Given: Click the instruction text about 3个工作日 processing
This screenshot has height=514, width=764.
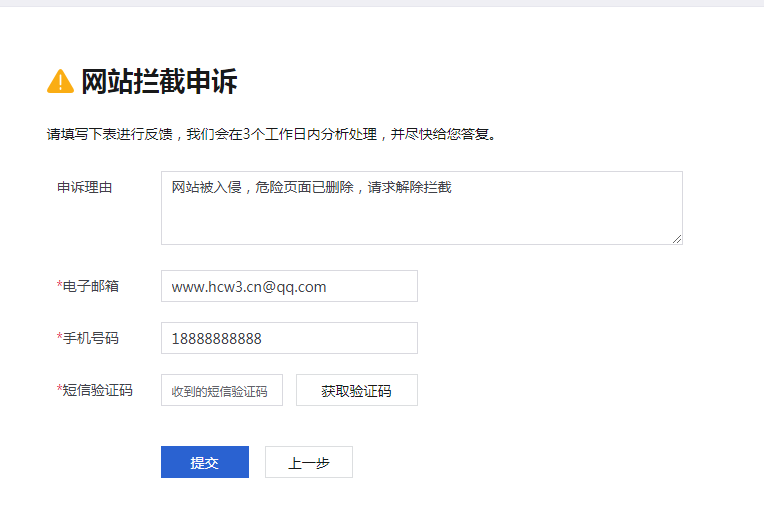Looking at the screenshot, I should [x=271, y=134].
